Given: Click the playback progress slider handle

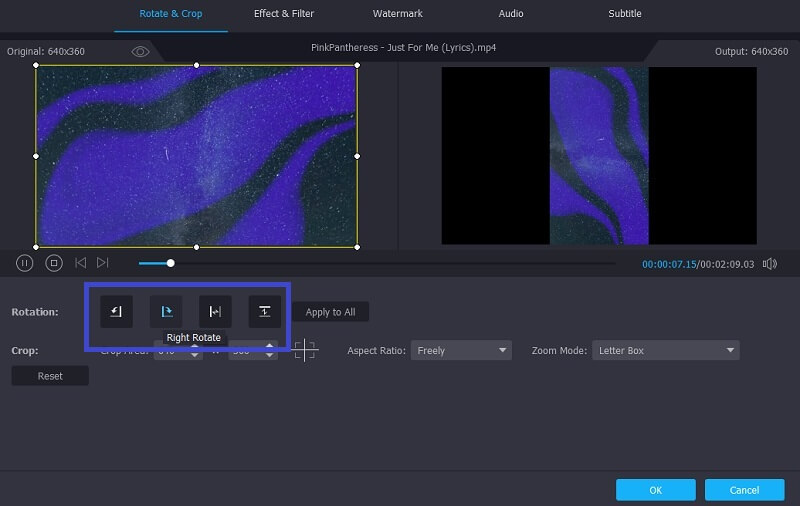Looking at the screenshot, I should point(170,263).
